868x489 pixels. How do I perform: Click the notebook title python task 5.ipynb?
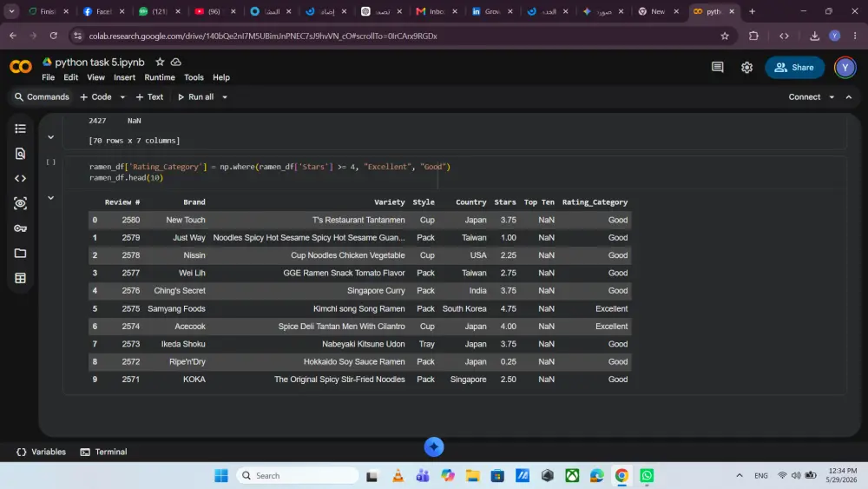point(100,62)
